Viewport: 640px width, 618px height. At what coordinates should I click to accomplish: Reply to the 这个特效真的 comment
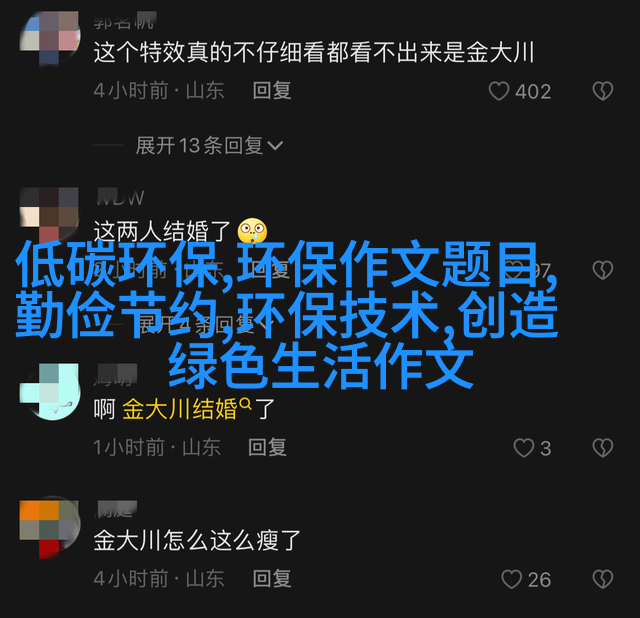point(272,91)
